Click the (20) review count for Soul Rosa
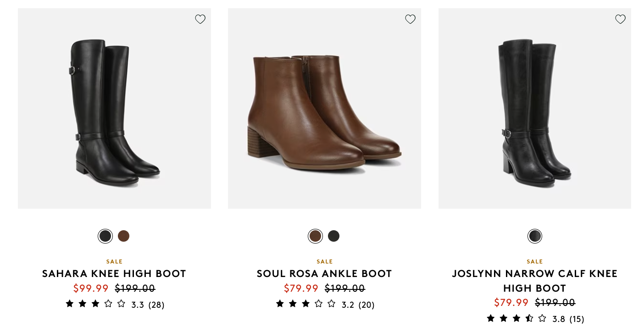The width and height of the screenshot is (644, 327). click(366, 305)
